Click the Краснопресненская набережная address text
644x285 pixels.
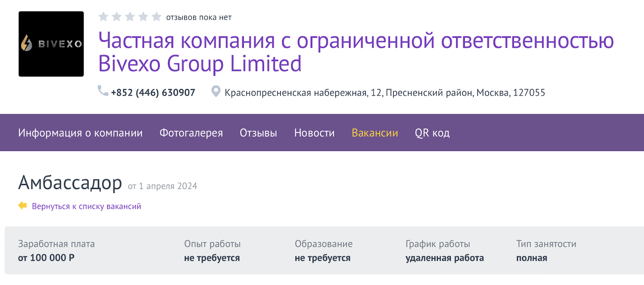pyautogui.click(x=385, y=93)
